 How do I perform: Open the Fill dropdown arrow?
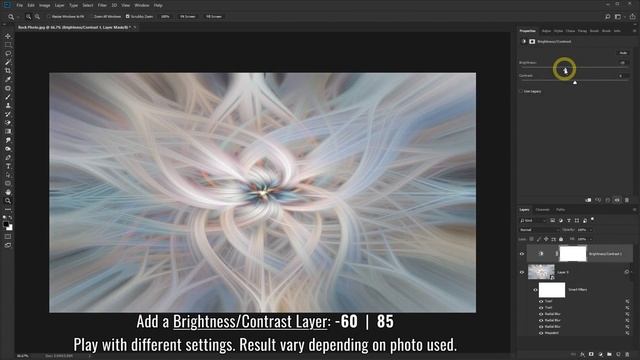[591, 239]
